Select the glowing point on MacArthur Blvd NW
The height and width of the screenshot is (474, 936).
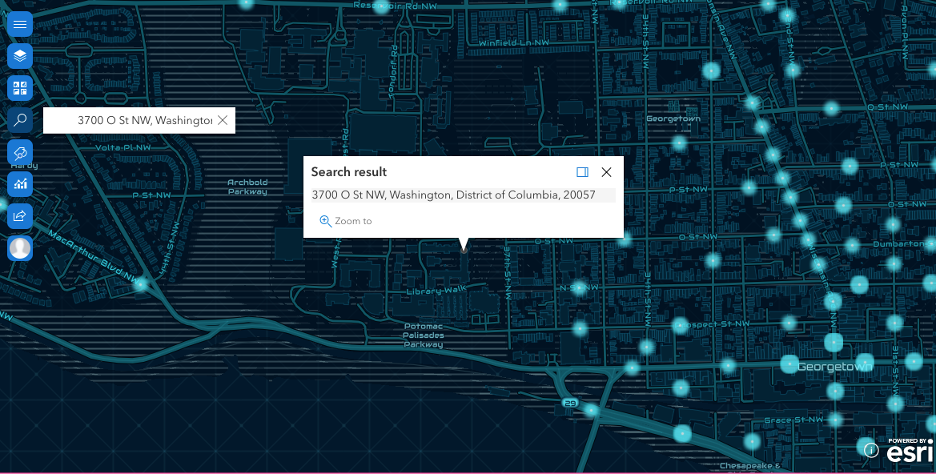(x=141, y=284)
